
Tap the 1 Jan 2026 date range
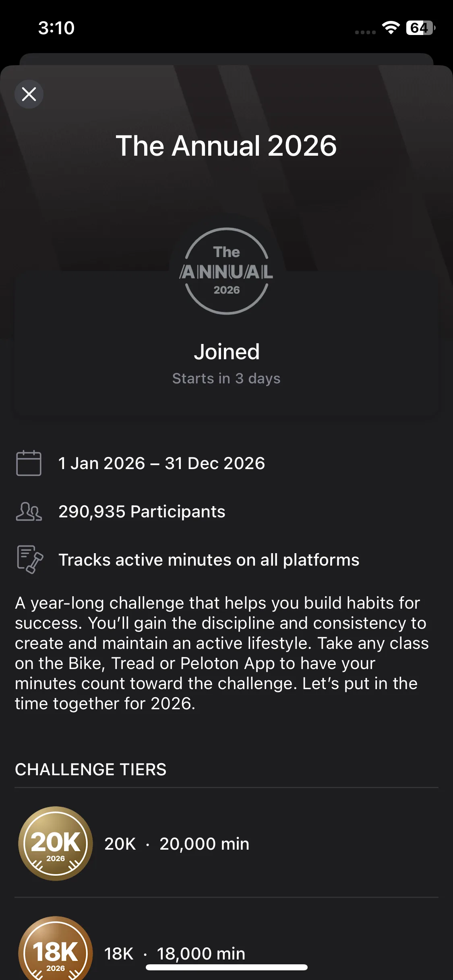coord(161,463)
